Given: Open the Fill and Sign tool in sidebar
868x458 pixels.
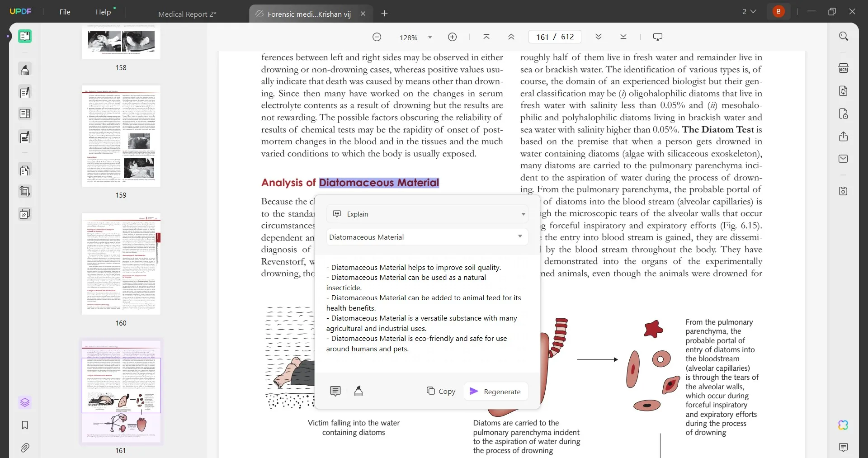Looking at the screenshot, I should click(x=25, y=137).
